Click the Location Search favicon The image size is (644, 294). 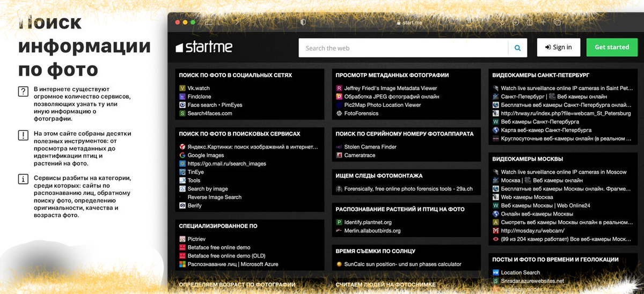click(496, 273)
